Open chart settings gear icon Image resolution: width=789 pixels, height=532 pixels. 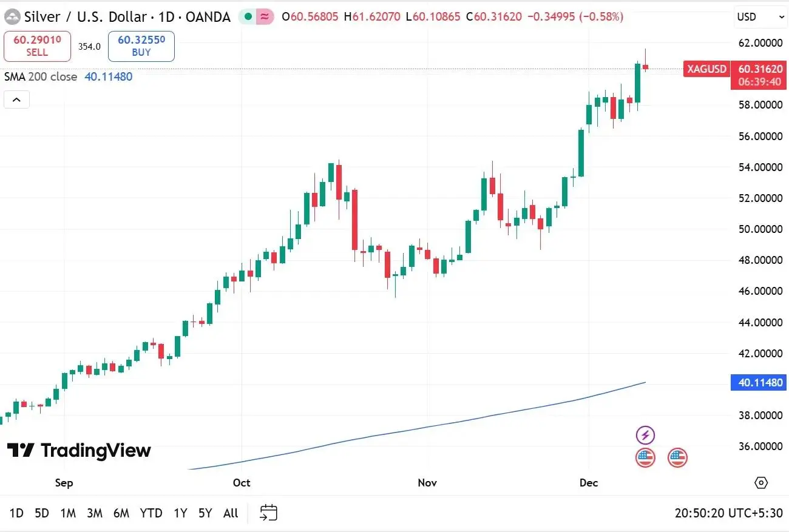point(761,483)
